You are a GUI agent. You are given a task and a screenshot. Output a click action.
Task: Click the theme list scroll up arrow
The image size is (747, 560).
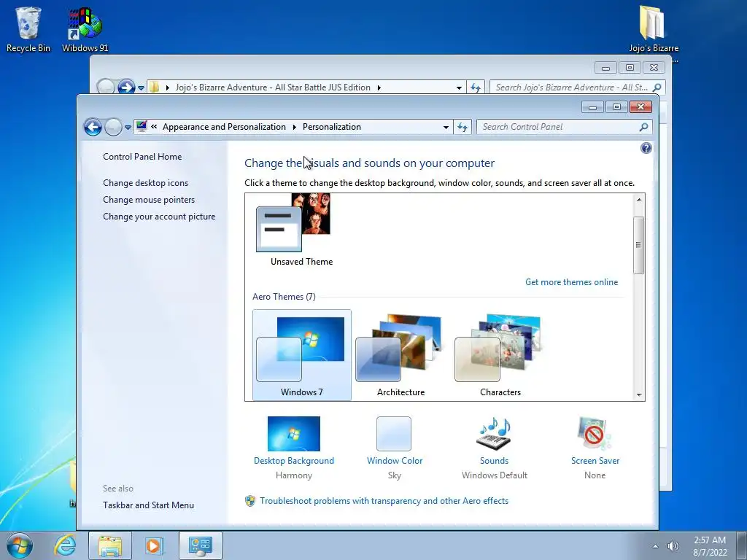coord(639,200)
